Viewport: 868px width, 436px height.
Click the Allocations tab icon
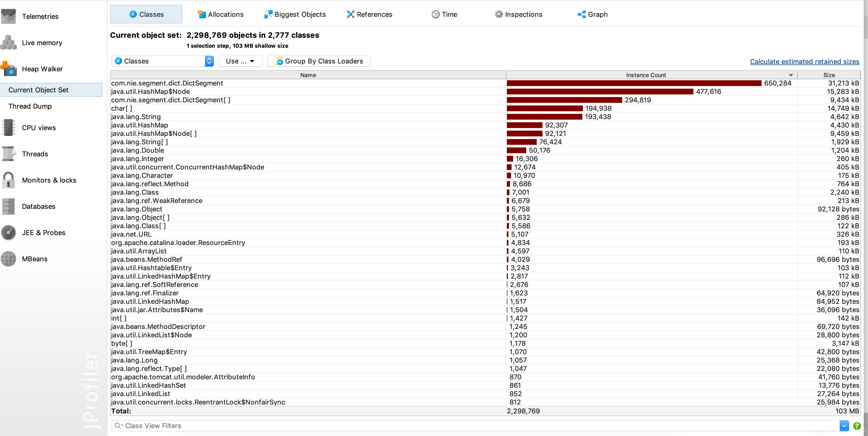click(202, 14)
